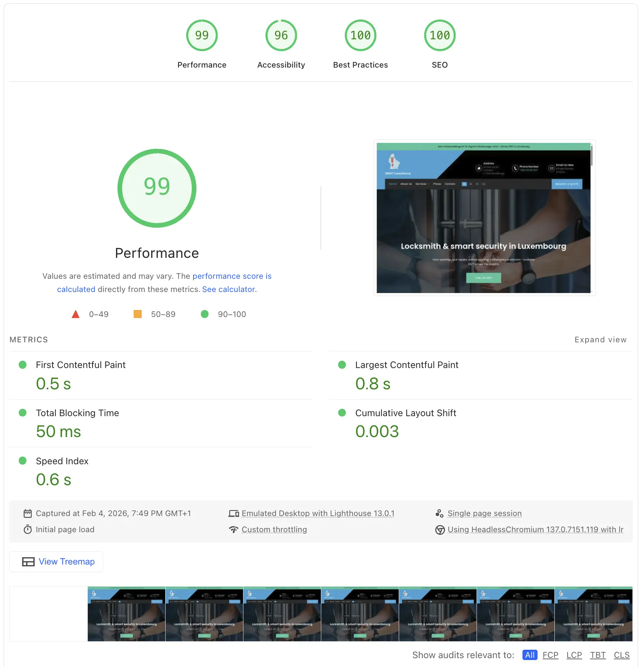Click the SEO score gauge

click(x=439, y=35)
